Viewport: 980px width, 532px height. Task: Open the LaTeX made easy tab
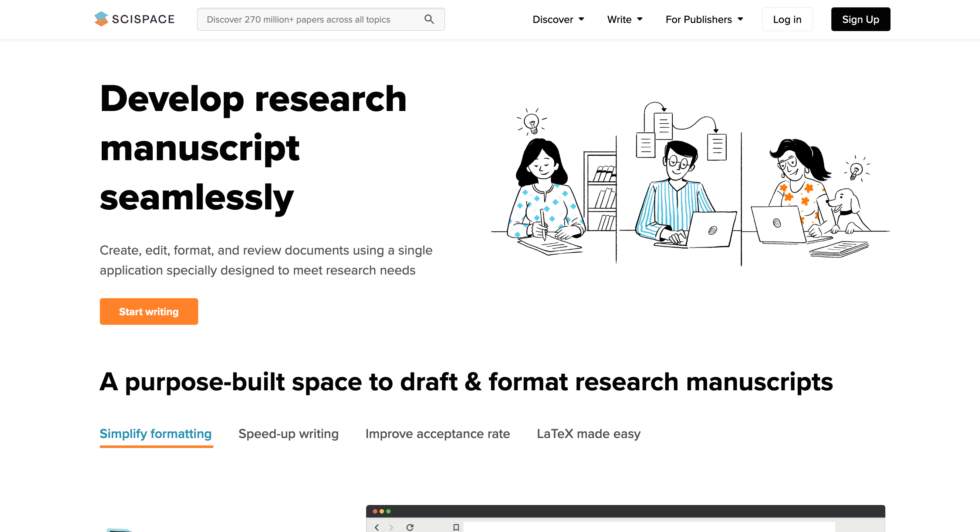(x=588, y=434)
